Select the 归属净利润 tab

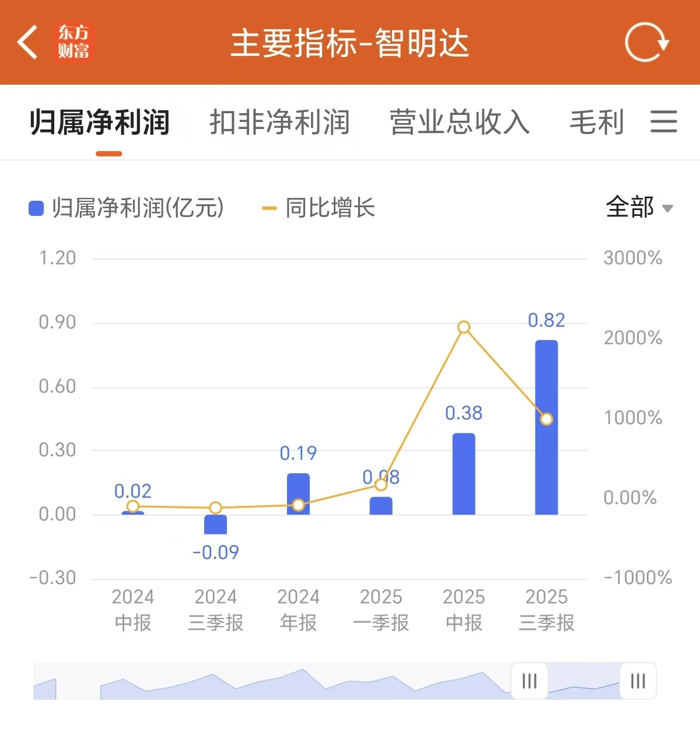[100, 123]
